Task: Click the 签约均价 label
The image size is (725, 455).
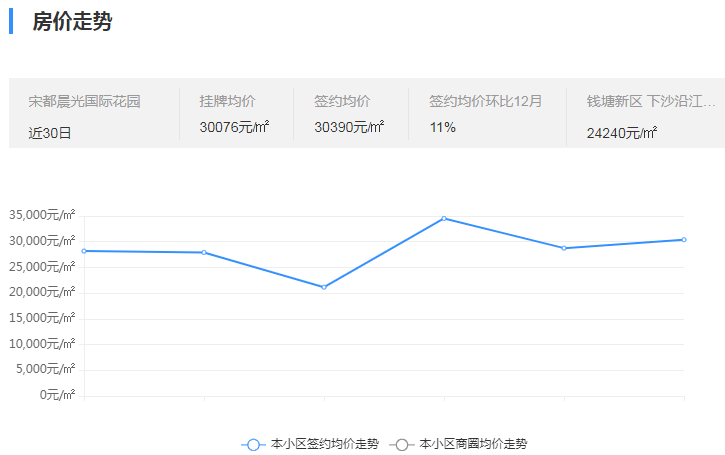Action: (342, 101)
